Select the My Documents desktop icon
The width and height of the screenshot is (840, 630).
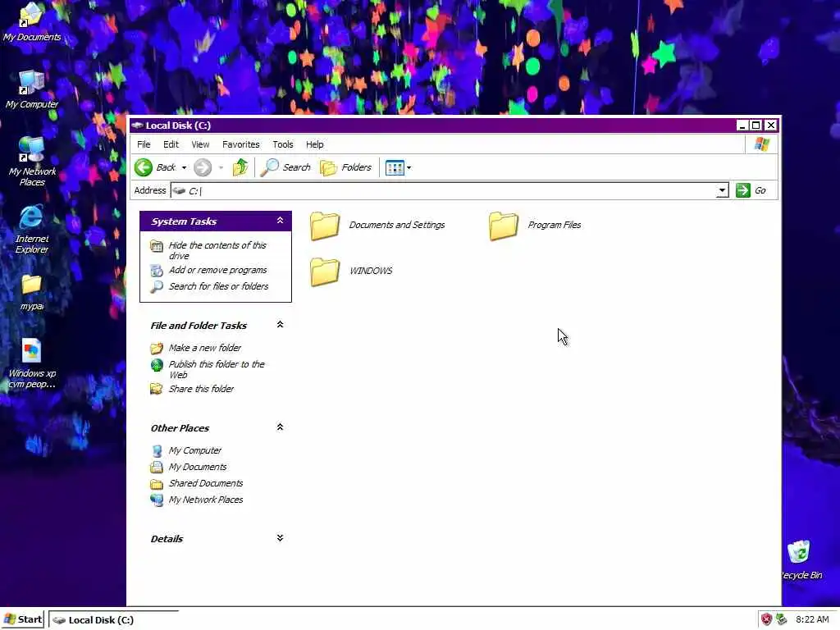click(31, 15)
